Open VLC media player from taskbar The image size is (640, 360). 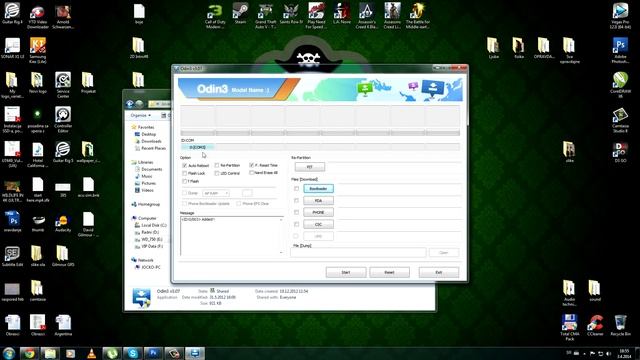coord(91,353)
